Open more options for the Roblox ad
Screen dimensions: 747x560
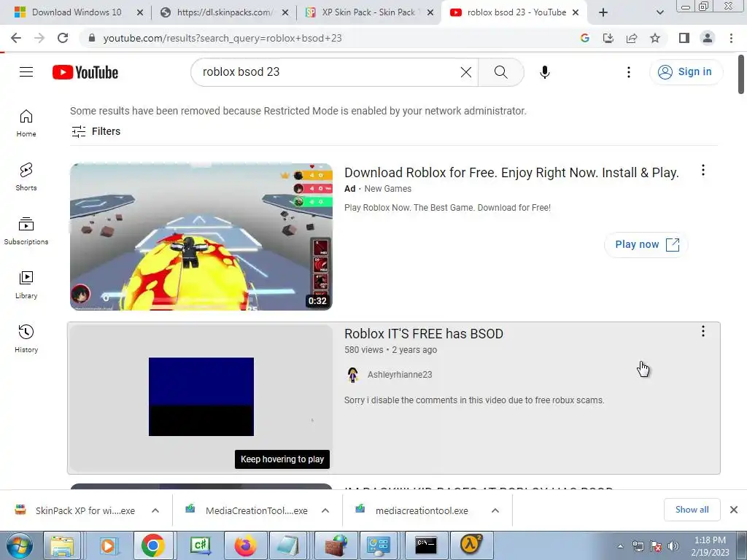[x=703, y=171]
